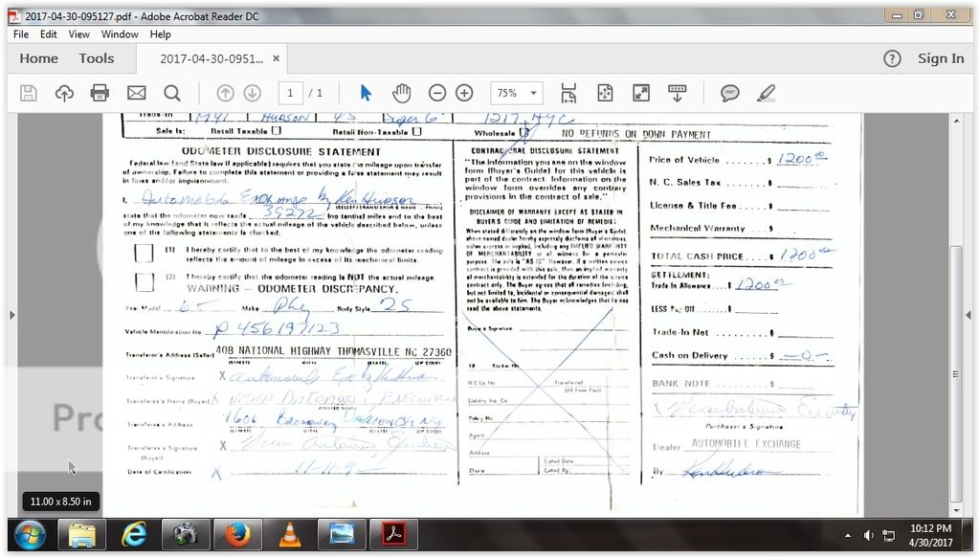980x558 pixels.
Task: Activate the Highlight pen tool
Action: [x=766, y=93]
